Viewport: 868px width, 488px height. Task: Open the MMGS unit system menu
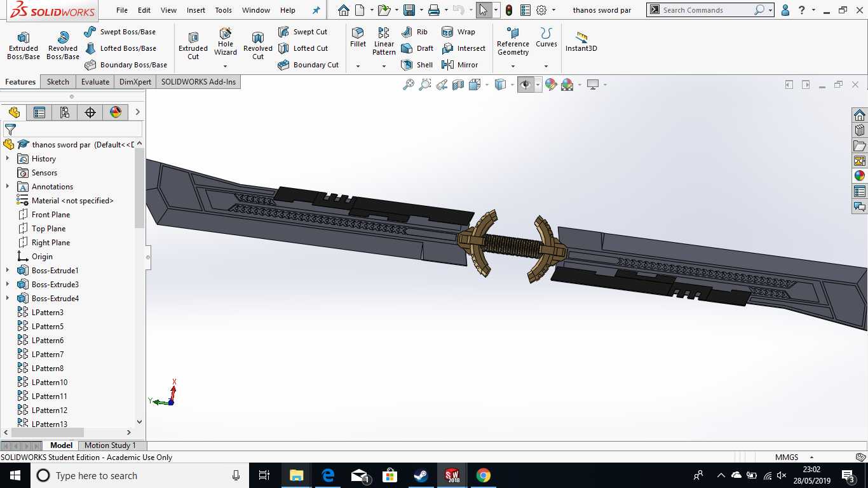pyautogui.click(x=794, y=457)
